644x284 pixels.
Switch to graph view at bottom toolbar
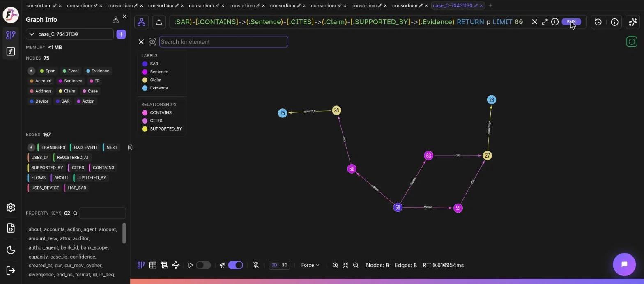click(x=141, y=265)
